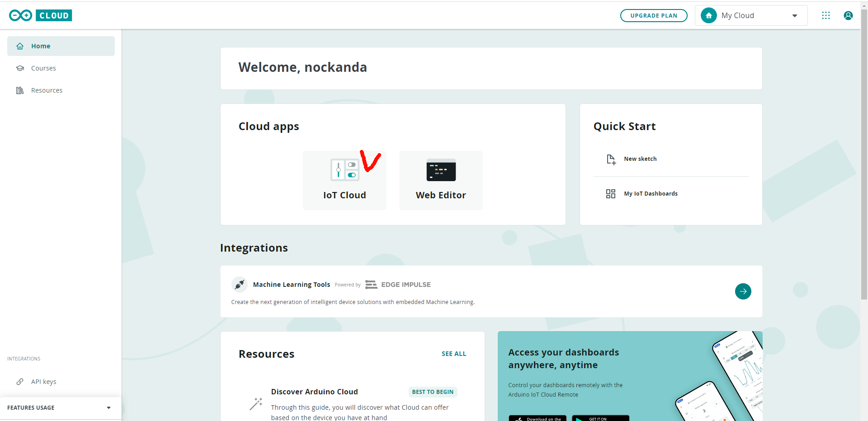This screenshot has width=868, height=421.
Task: Click the Arduino Cloud logo
Action: pyautogui.click(x=40, y=15)
